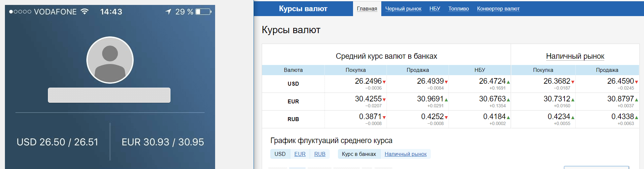The image size is (644, 169).
Task: Switch the chart to EUR
Action: pyautogui.click(x=300, y=154)
